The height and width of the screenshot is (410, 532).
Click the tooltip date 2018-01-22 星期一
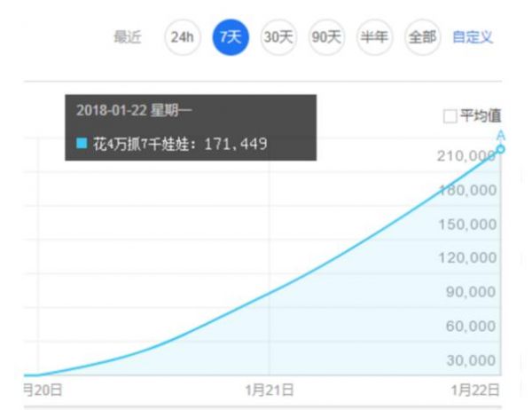click(134, 110)
